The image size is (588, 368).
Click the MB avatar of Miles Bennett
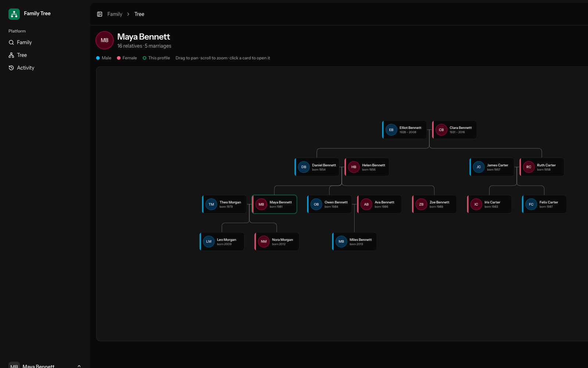(341, 241)
